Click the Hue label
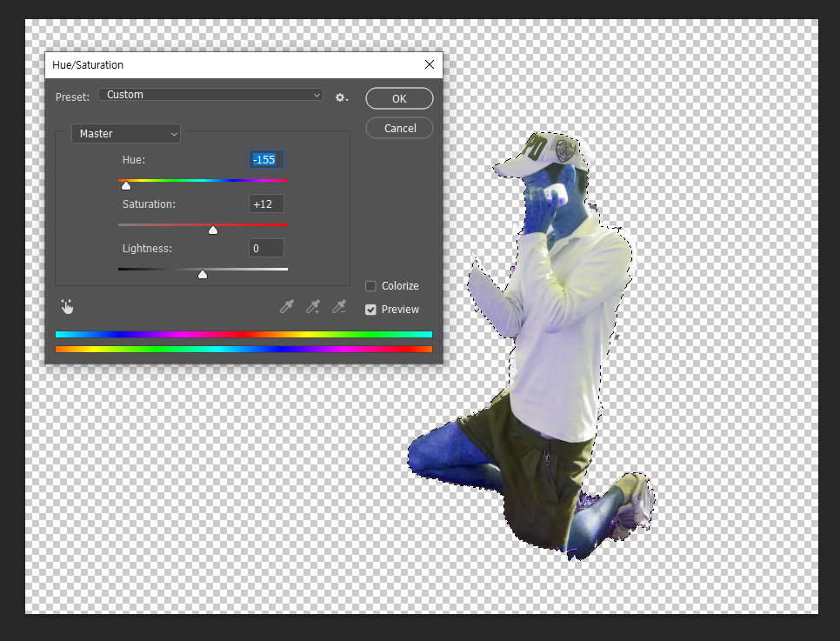Viewport: 840px width, 641px height. 133,160
